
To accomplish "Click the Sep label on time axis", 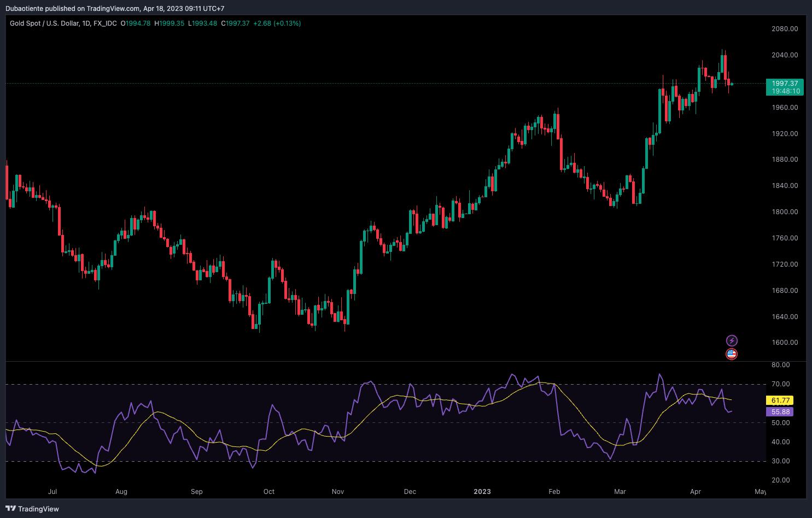I will 197,492.
